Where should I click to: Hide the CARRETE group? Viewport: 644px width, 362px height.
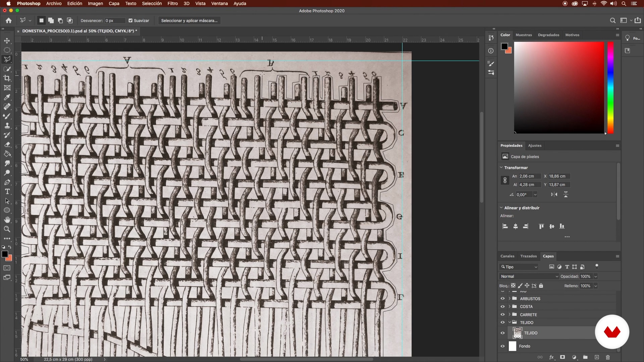coord(502,314)
